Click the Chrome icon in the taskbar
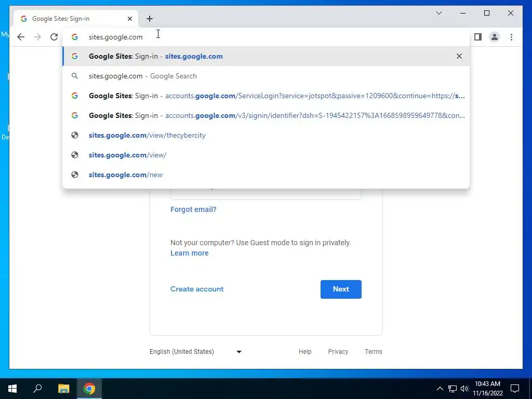 tap(89, 389)
